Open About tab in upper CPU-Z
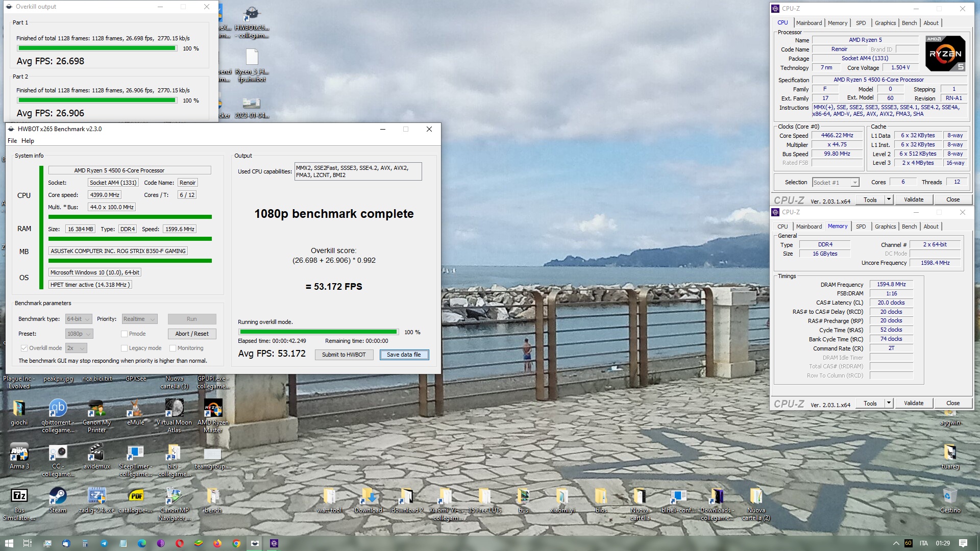 [931, 23]
